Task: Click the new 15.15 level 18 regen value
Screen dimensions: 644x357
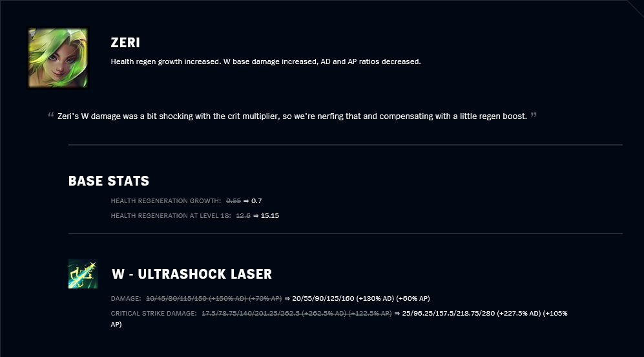Action: [x=270, y=215]
